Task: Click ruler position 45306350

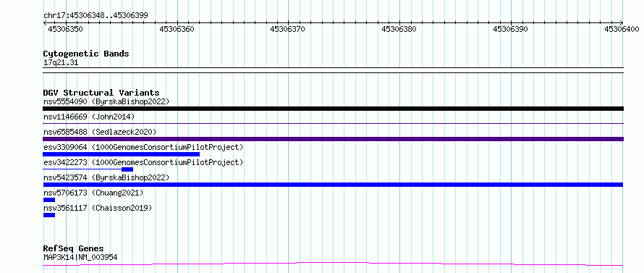Action: (x=66, y=29)
